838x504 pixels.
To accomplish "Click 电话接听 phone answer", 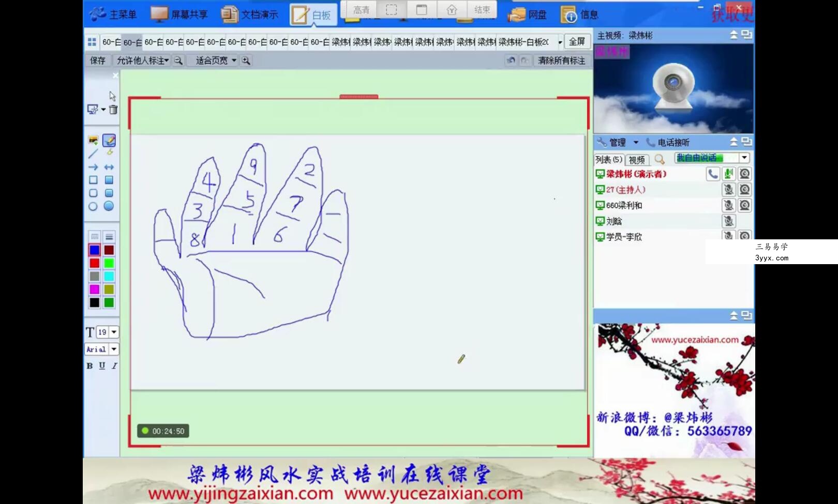I will 668,142.
